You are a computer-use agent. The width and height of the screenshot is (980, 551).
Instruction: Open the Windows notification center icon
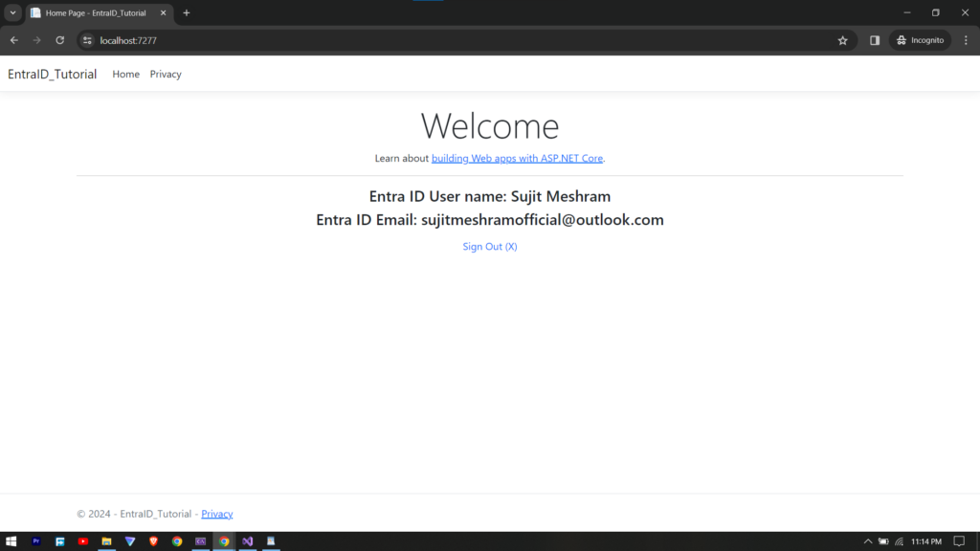pyautogui.click(x=959, y=541)
